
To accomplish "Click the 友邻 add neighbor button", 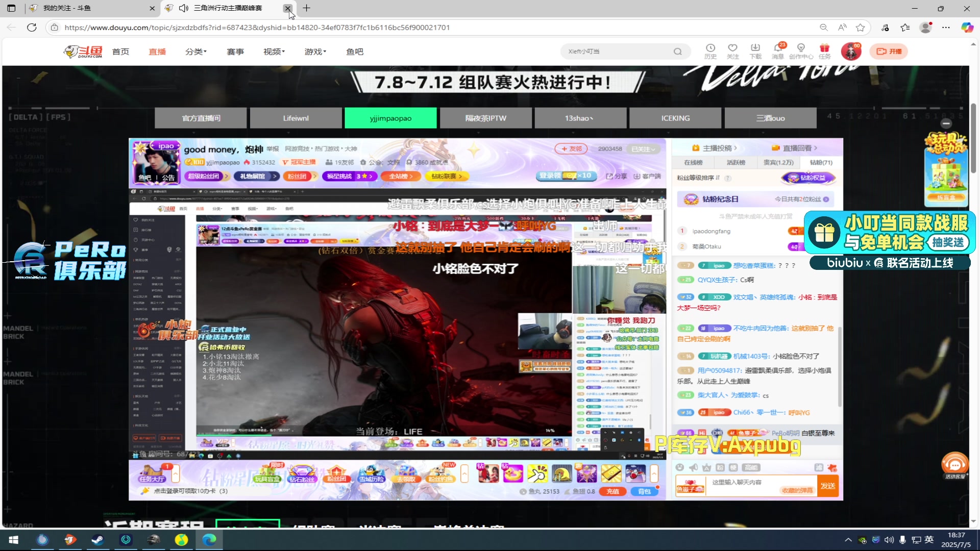I will click(x=571, y=148).
